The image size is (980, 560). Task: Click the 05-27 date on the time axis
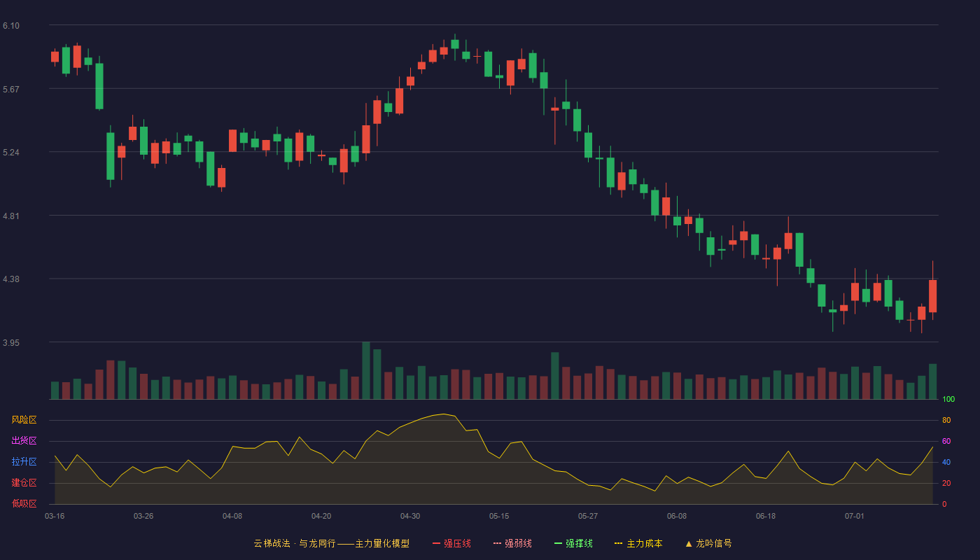point(588,516)
